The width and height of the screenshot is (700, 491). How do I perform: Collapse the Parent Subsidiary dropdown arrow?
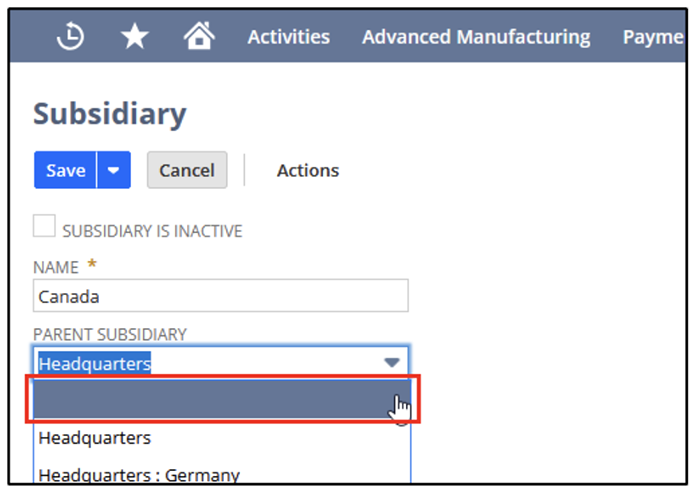392,363
